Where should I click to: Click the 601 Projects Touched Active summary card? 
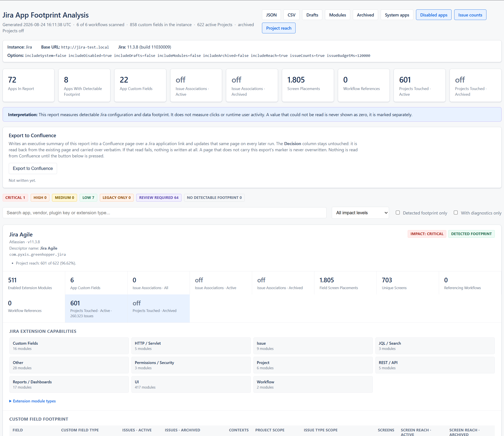[x=419, y=85]
